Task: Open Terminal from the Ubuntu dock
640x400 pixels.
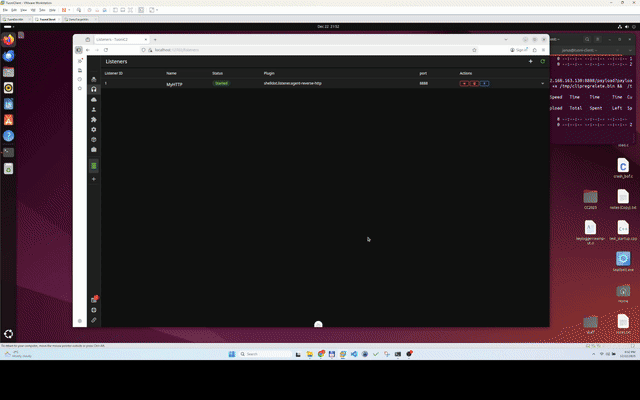Action: (x=8, y=152)
